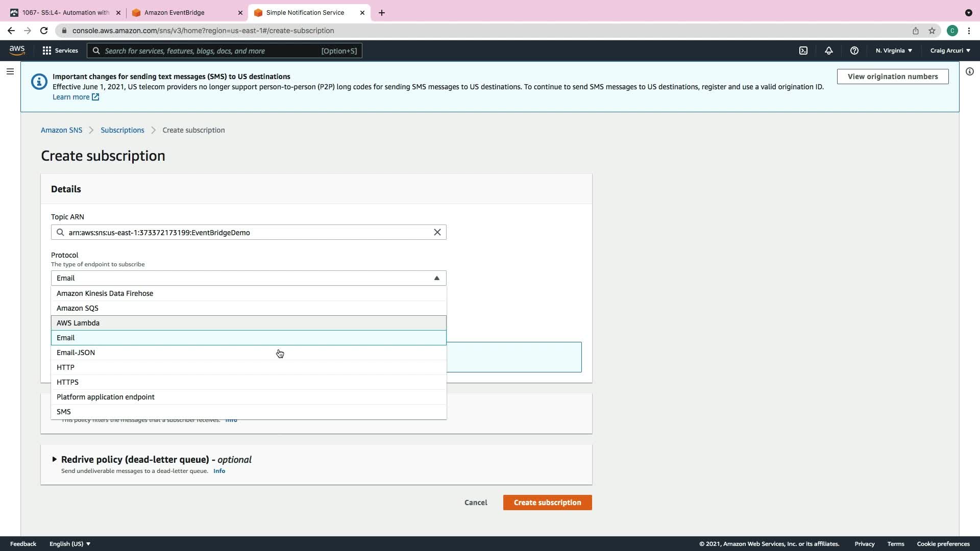This screenshot has height=551, width=980.
Task: Open the hamburger side navigation menu
Action: point(10,71)
